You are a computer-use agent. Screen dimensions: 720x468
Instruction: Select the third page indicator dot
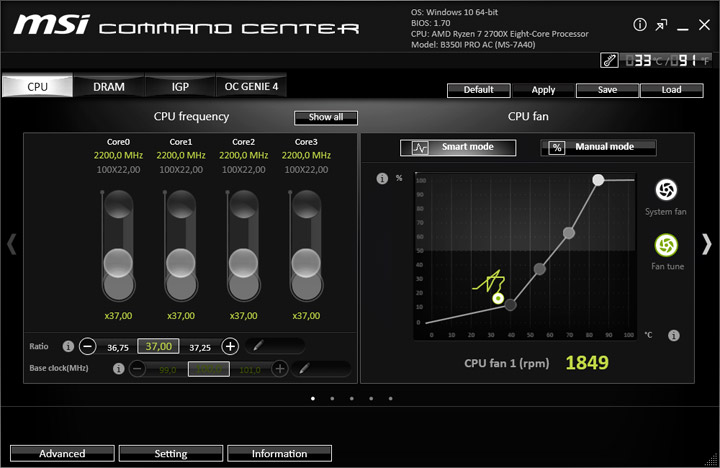[x=352, y=399]
